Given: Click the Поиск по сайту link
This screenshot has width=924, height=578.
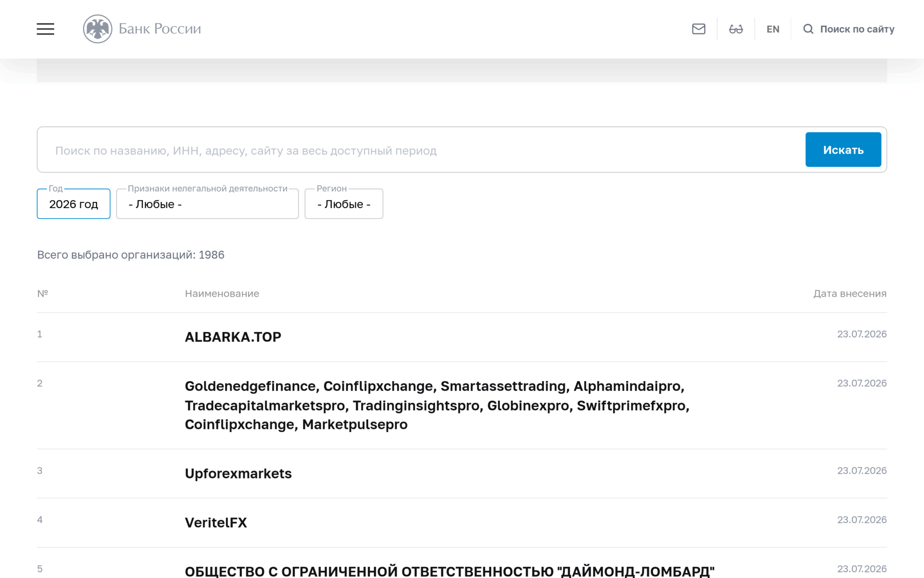Looking at the screenshot, I should coord(857,29).
